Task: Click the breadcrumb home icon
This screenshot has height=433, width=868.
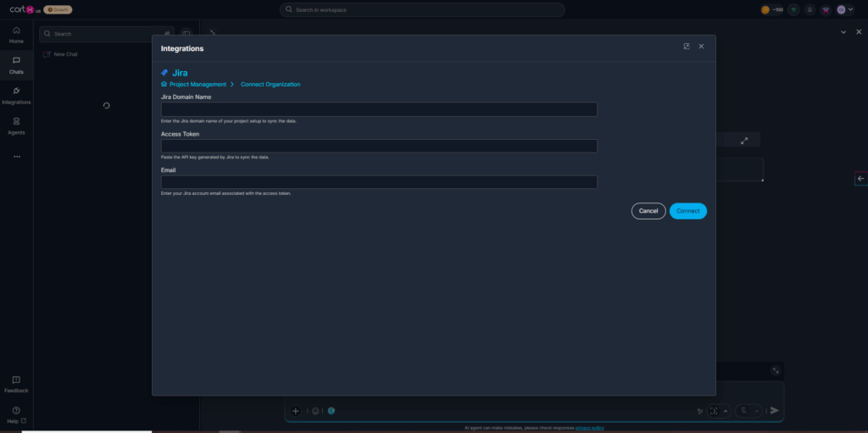Action: coord(164,84)
